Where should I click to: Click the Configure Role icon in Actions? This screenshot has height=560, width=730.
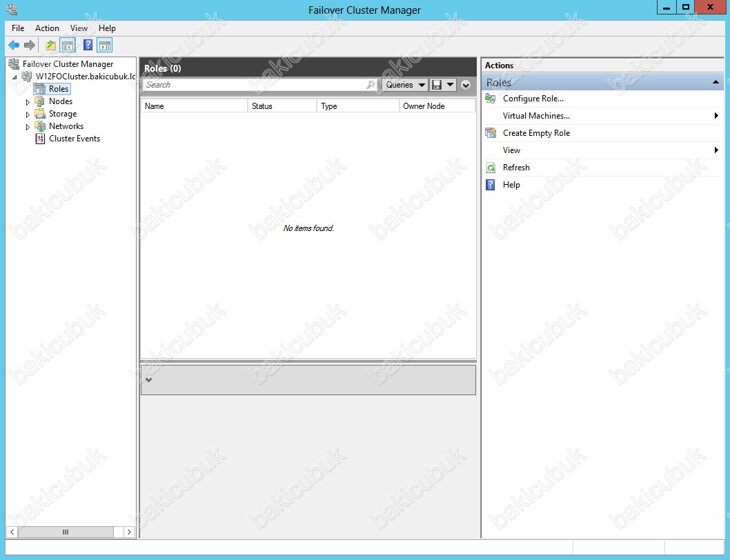(491, 99)
